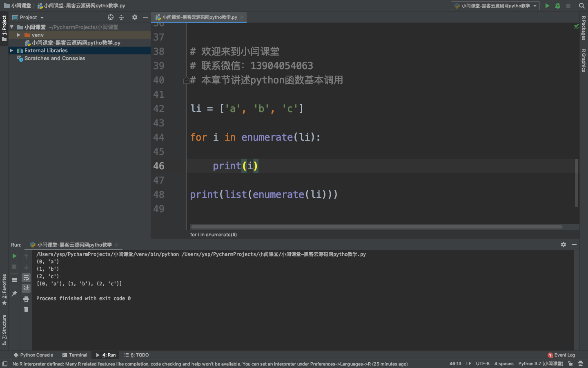Click the locate-in-project crosshair icon
588x368 pixels.
[111, 17]
